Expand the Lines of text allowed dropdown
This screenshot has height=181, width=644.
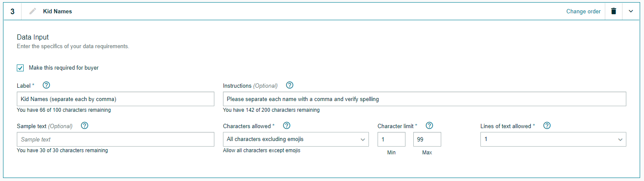pyautogui.click(x=553, y=139)
